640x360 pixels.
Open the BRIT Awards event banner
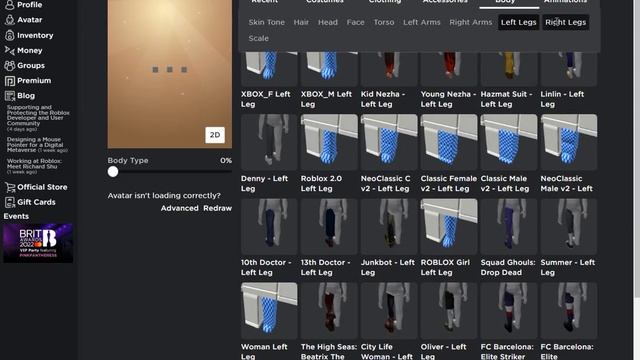(38, 243)
